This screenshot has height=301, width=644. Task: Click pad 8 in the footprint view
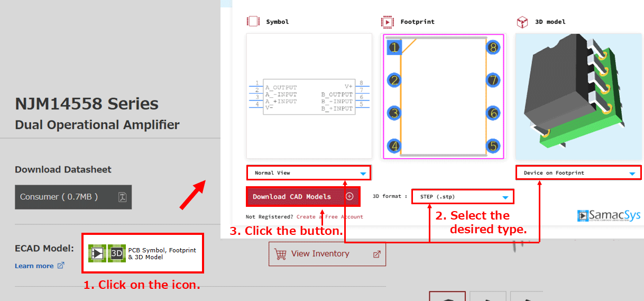pyautogui.click(x=493, y=48)
